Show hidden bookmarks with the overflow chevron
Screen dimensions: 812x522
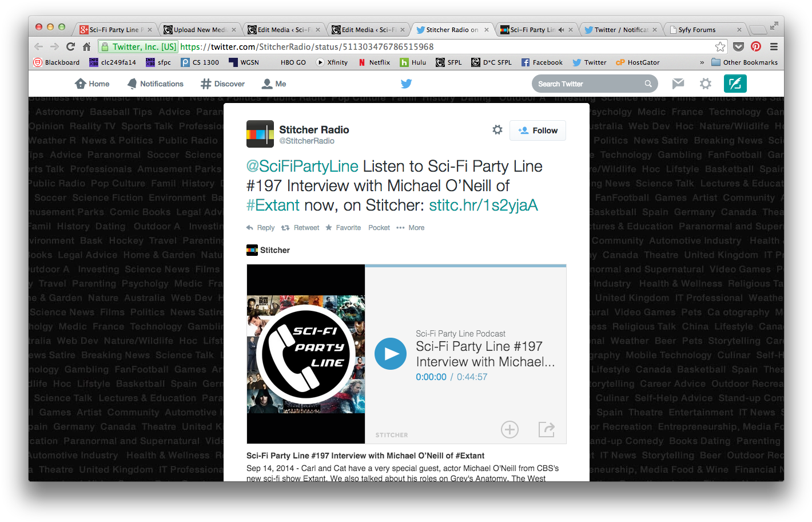[x=702, y=62]
